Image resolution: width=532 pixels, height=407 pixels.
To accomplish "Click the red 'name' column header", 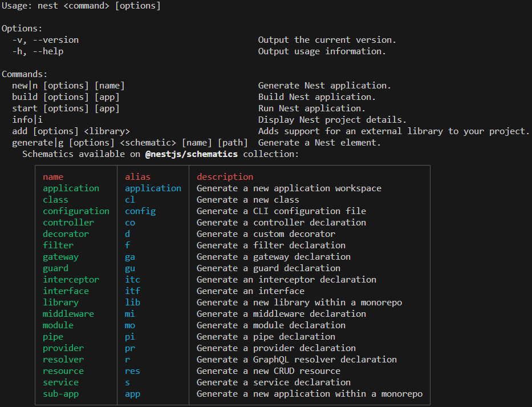I will pos(53,177).
